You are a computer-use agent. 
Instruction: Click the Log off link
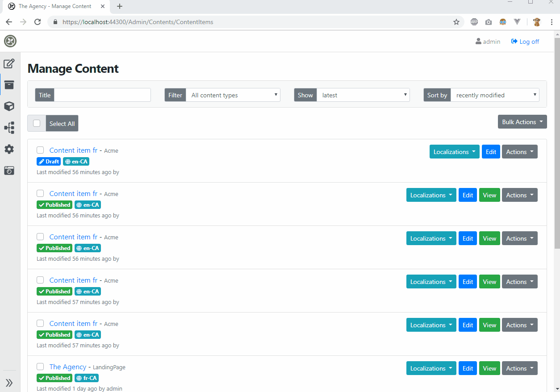[x=529, y=42]
